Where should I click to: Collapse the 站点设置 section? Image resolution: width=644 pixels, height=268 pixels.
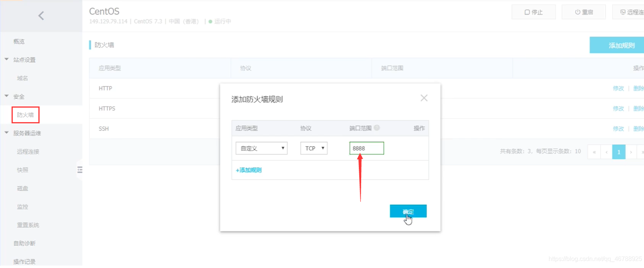coord(7,59)
